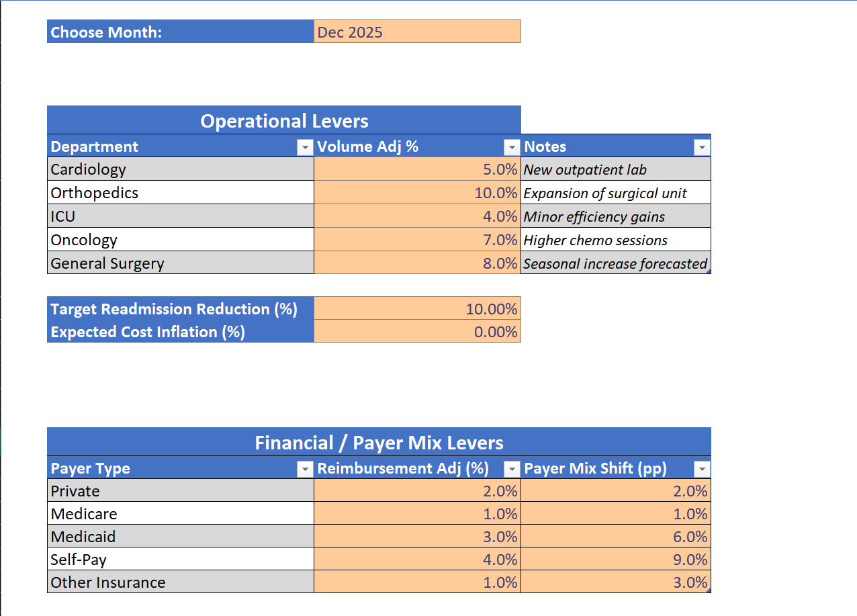Select the Other Insurance payer type cell
The width and height of the screenshot is (857, 616).
click(x=180, y=582)
